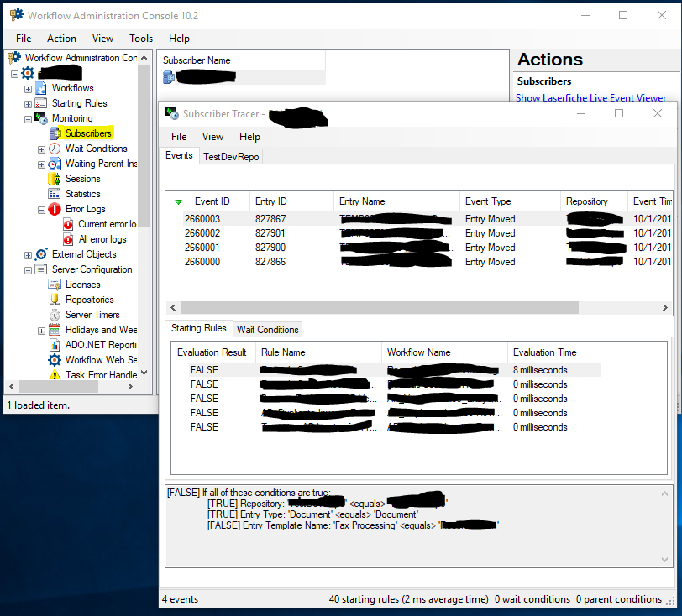Switch to the Wait Conditions tab
This screenshot has width=682, height=616.
267,330
